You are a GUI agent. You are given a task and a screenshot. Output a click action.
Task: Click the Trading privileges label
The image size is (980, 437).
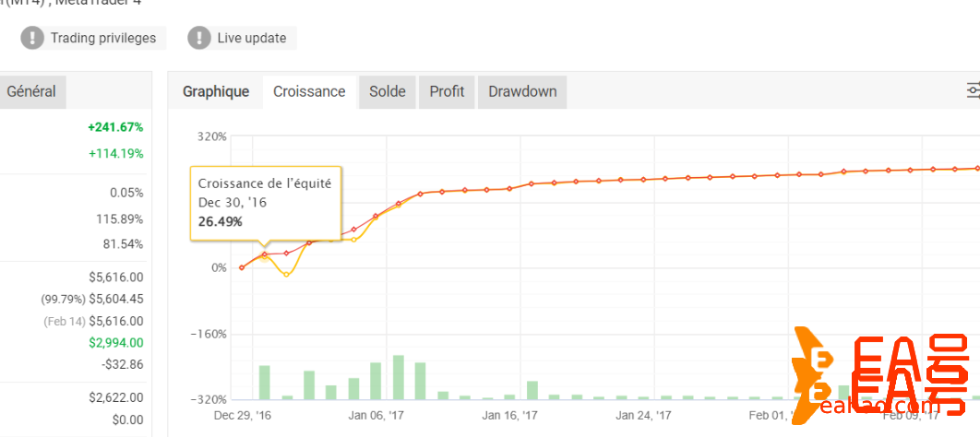(x=104, y=39)
